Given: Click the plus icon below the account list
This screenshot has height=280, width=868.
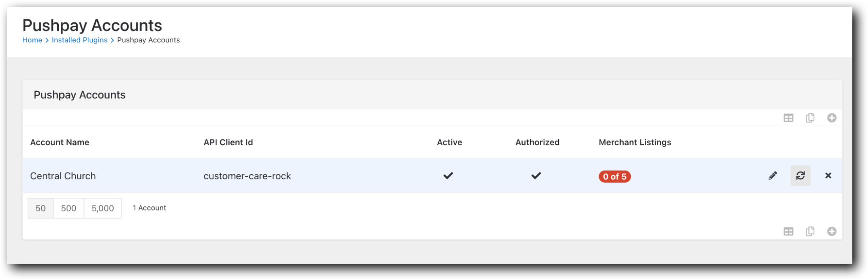Looking at the screenshot, I should [x=832, y=231].
